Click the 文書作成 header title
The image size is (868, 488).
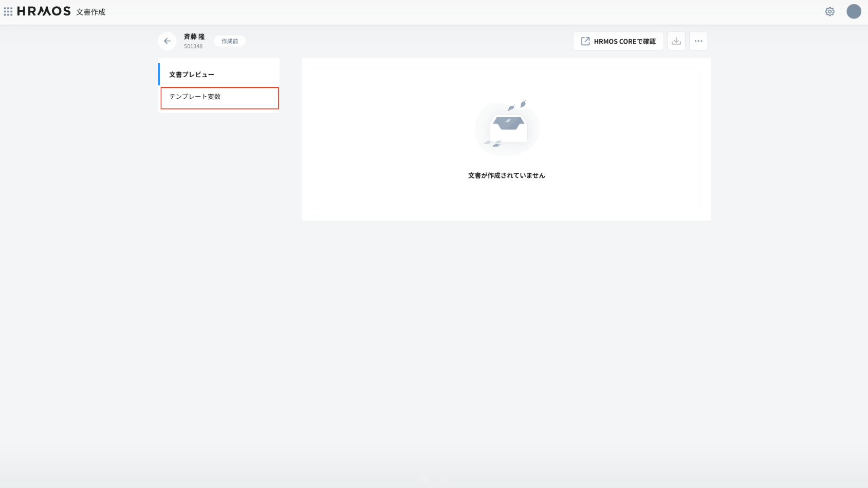(90, 12)
